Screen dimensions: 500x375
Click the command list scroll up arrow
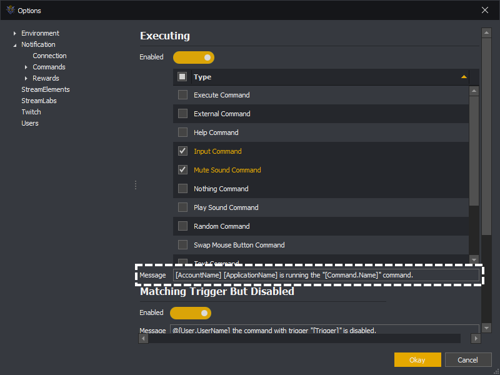point(474,91)
